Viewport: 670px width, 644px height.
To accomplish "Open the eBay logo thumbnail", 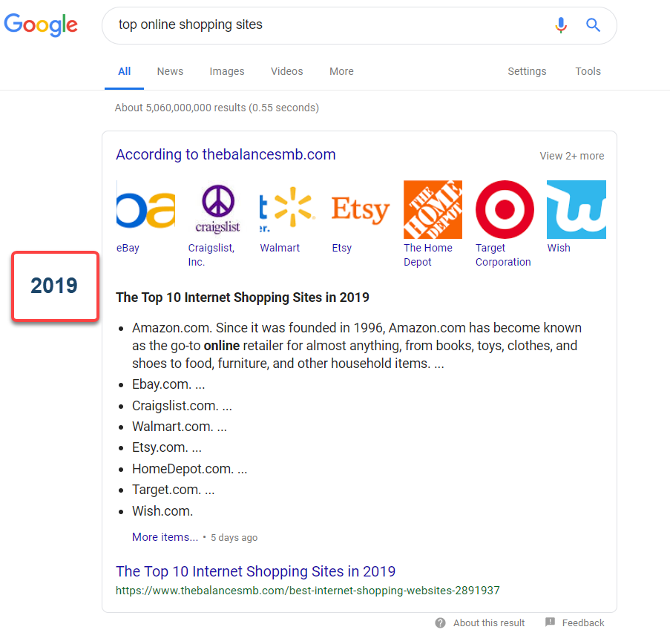I will 145,209.
